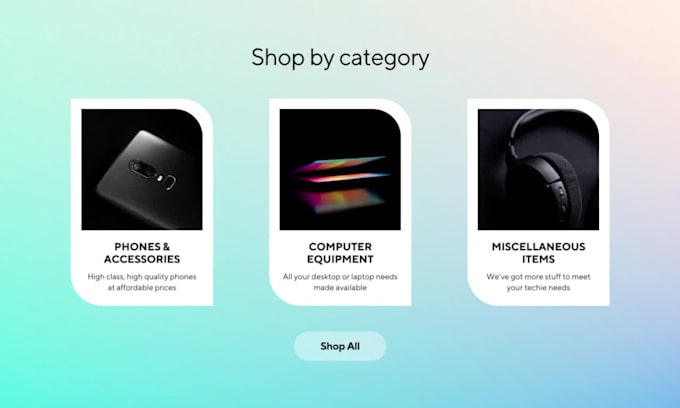Click 'at affordable prices' text line

click(142, 287)
